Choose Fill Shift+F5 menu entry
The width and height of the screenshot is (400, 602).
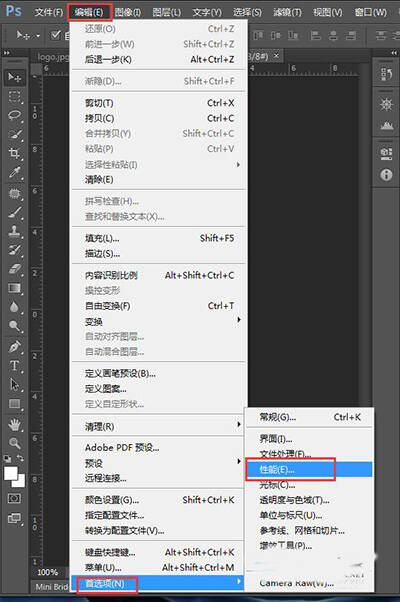pyautogui.click(x=158, y=238)
